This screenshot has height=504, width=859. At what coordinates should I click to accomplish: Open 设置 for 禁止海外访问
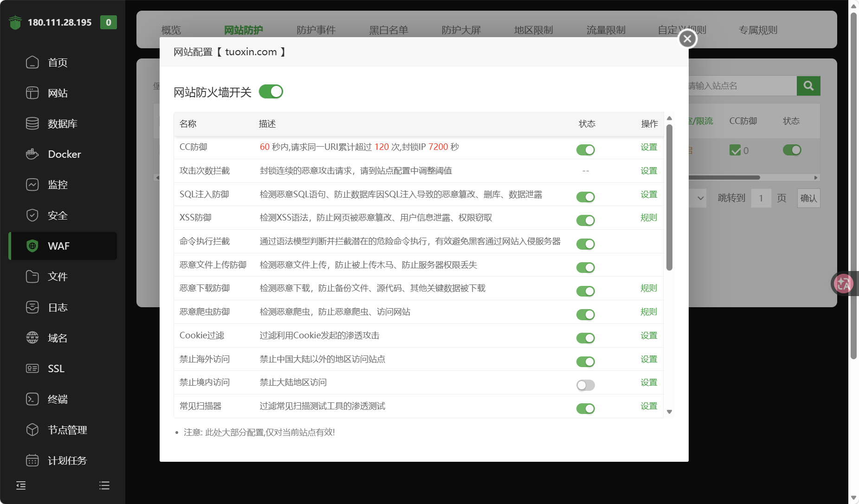(x=649, y=359)
